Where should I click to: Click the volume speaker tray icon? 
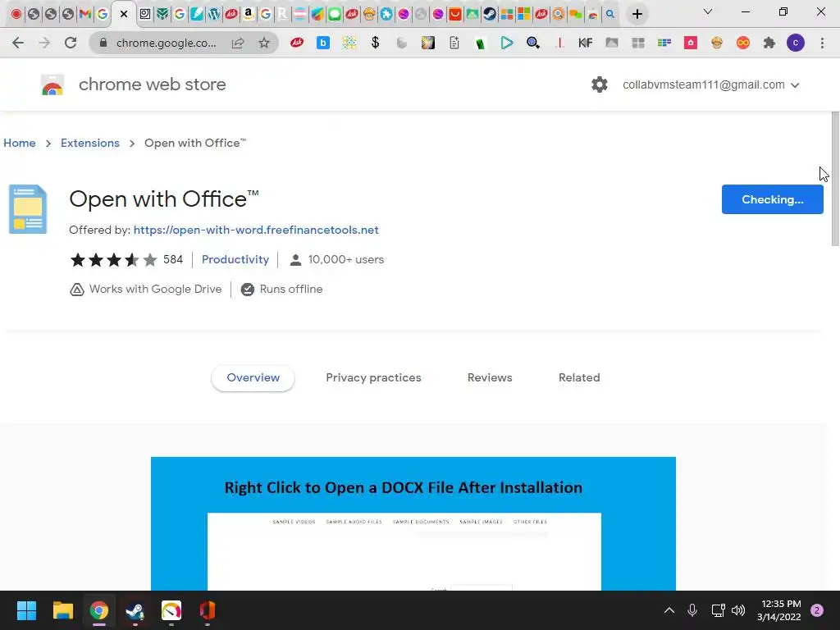[x=738, y=610]
